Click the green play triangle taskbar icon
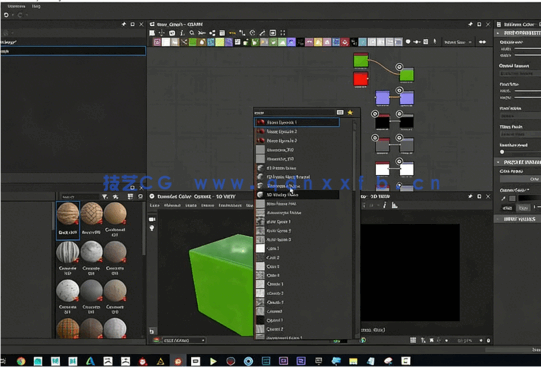Viewport: 541px width, 367px height. pos(213,361)
